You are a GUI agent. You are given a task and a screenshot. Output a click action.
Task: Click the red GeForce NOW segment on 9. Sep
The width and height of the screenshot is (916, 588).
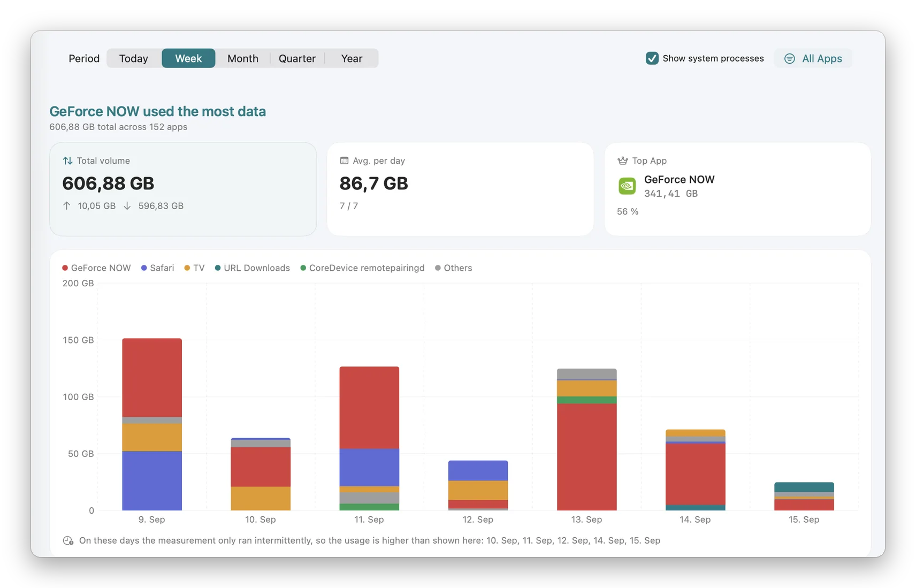pos(152,378)
